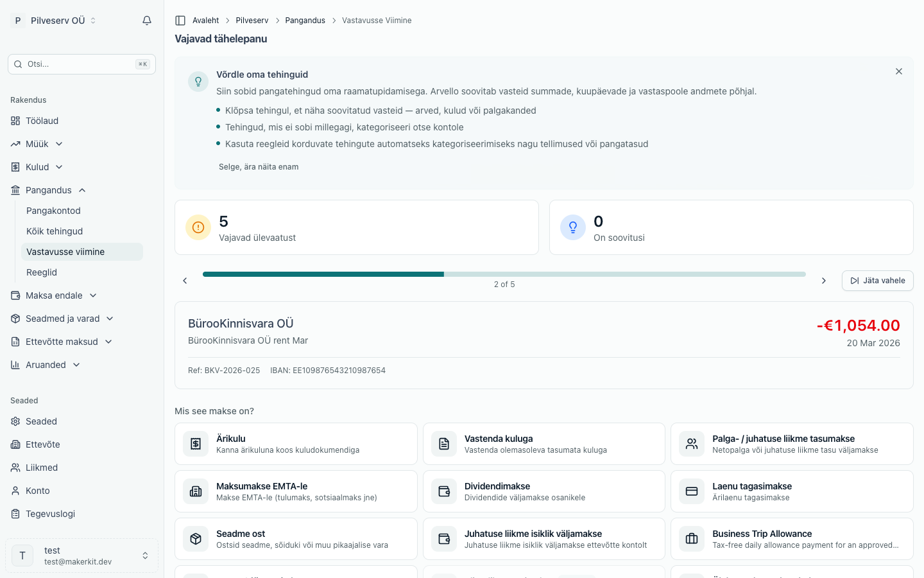Viewport: 924px width, 578px height.
Task: Click Selge, ära näita enam
Action: click(259, 167)
